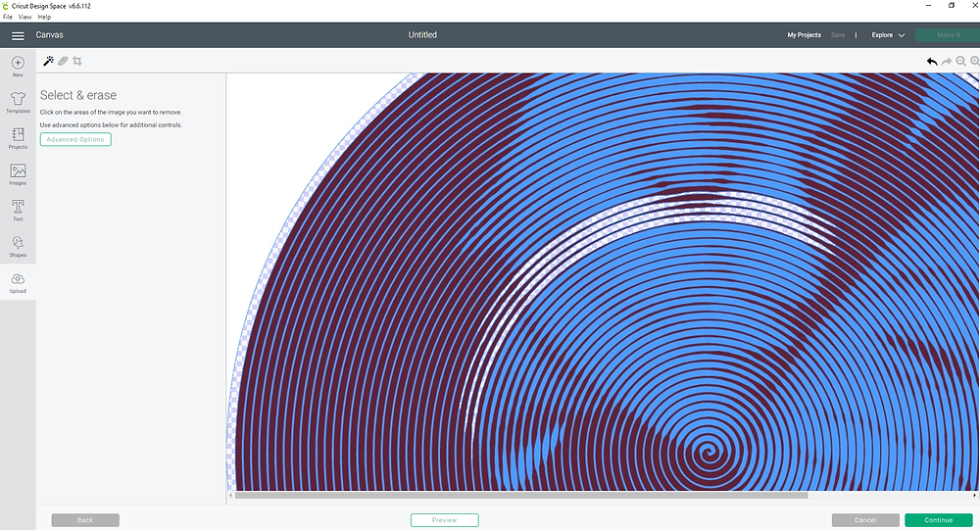Select the Crop tool
The height and width of the screenshot is (530, 980).
77,61
